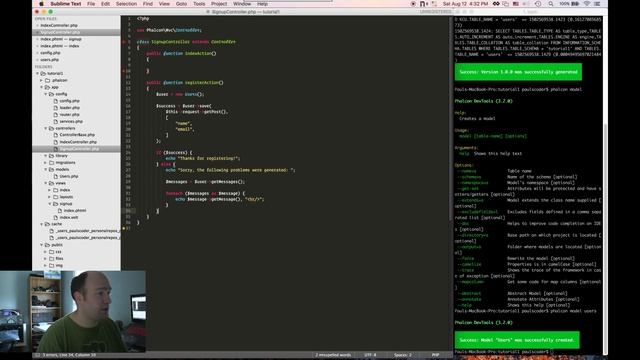Collapse the controllers folder
Viewport: 640px width, 360px height.
tap(46, 128)
